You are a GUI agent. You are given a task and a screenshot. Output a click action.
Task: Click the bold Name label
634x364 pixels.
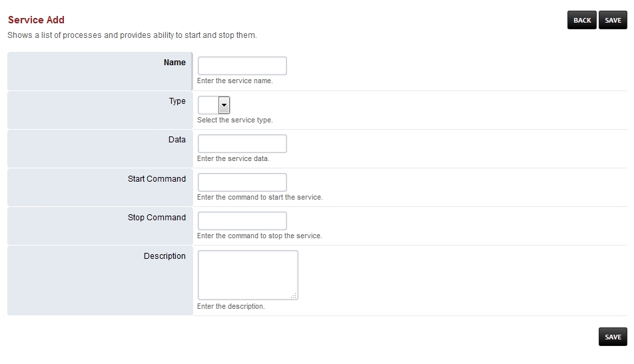pyautogui.click(x=174, y=63)
